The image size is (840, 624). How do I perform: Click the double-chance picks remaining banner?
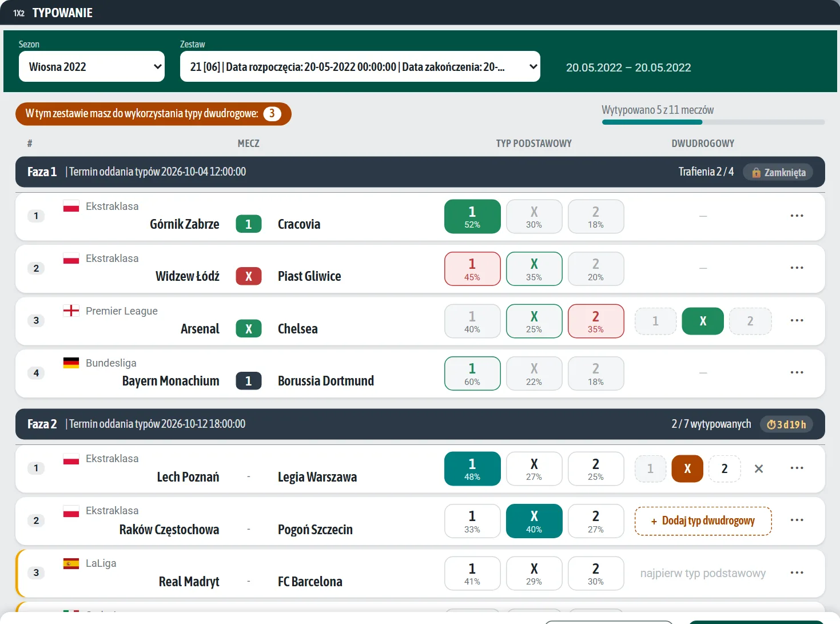pos(153,114)
